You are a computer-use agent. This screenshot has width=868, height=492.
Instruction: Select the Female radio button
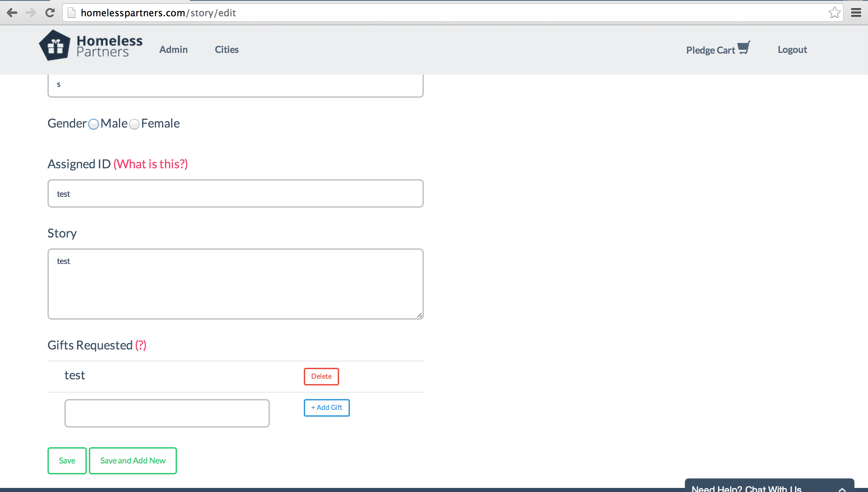134,124
